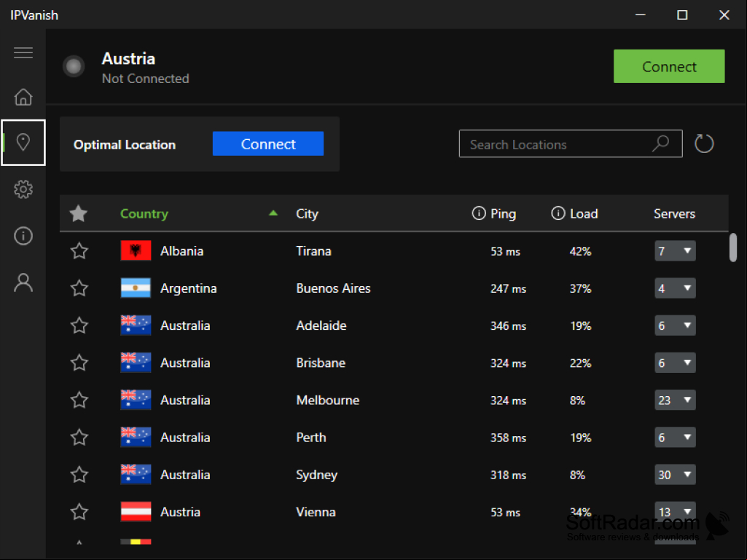Sort list by Ping column
This screenshot has height=560, width=747.
point(503,214)
